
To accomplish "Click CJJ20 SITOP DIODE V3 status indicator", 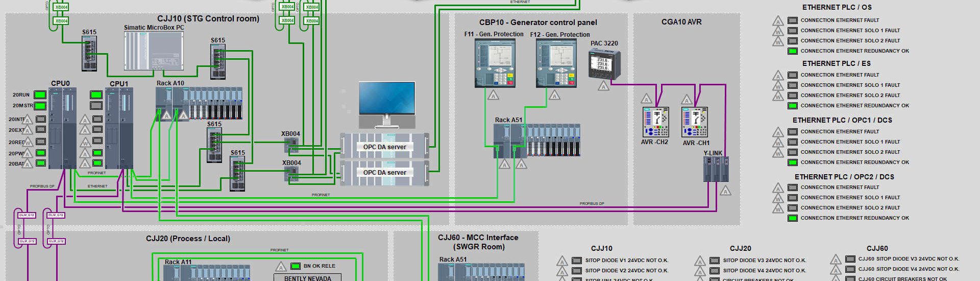I will (715, 261).
